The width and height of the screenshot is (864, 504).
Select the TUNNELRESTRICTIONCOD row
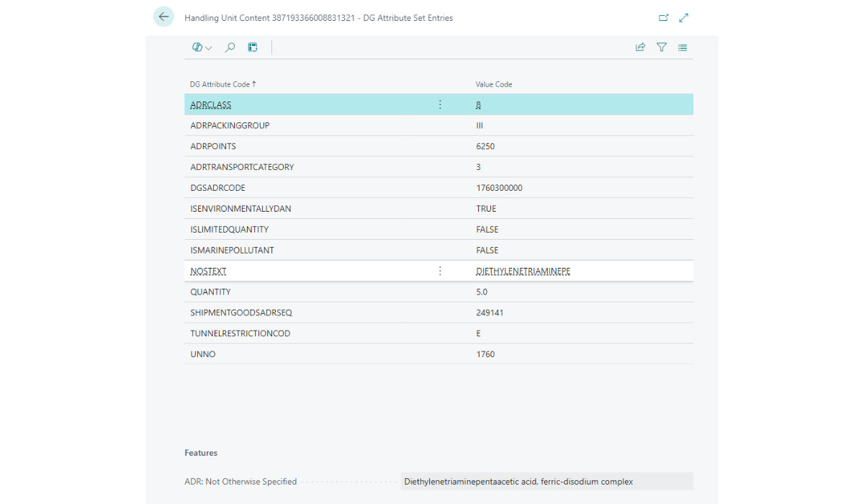pos(438,334)
